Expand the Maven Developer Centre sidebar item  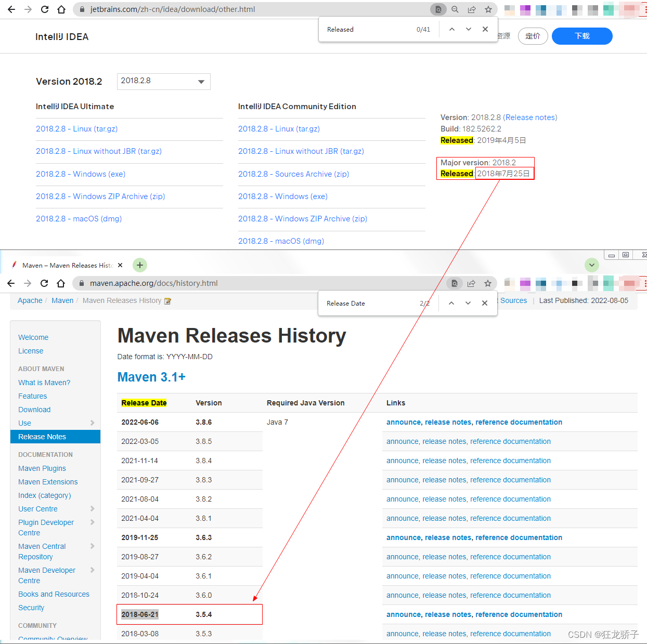(93, 570)
